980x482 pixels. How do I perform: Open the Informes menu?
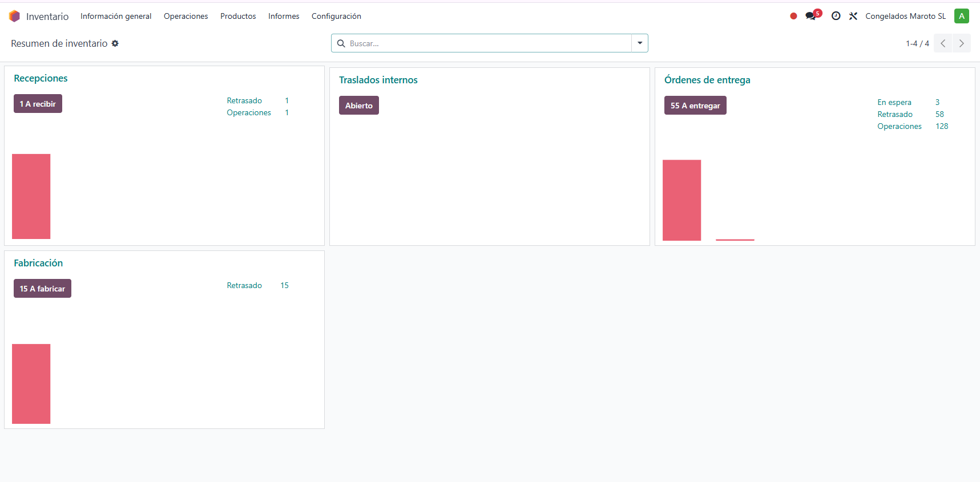284,16
